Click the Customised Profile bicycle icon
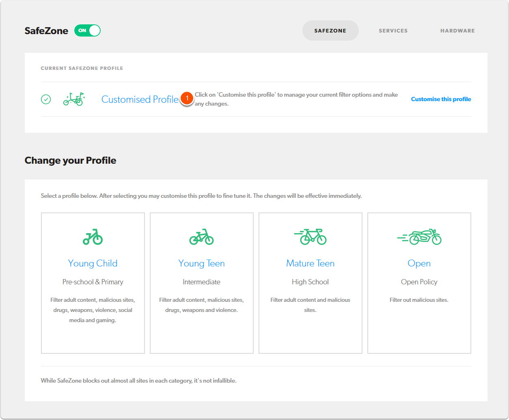This screenshot has width=509, height=420. (x=74, y=99)
